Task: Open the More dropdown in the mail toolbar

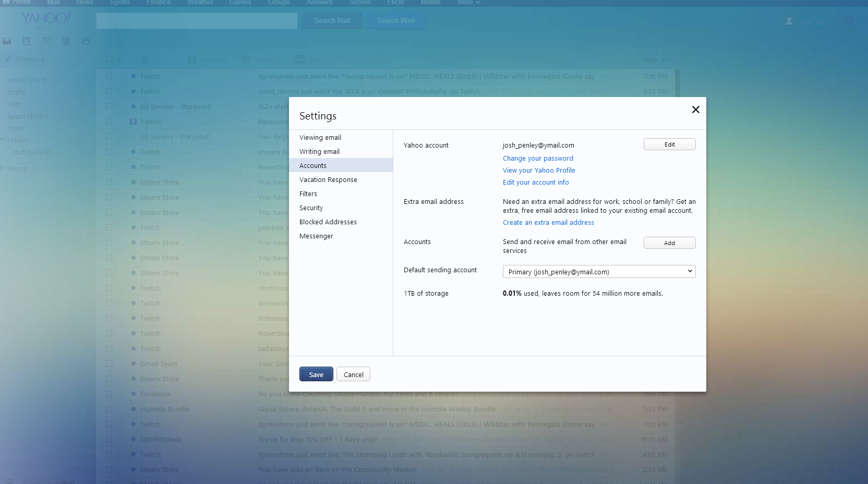Action: 320,60
